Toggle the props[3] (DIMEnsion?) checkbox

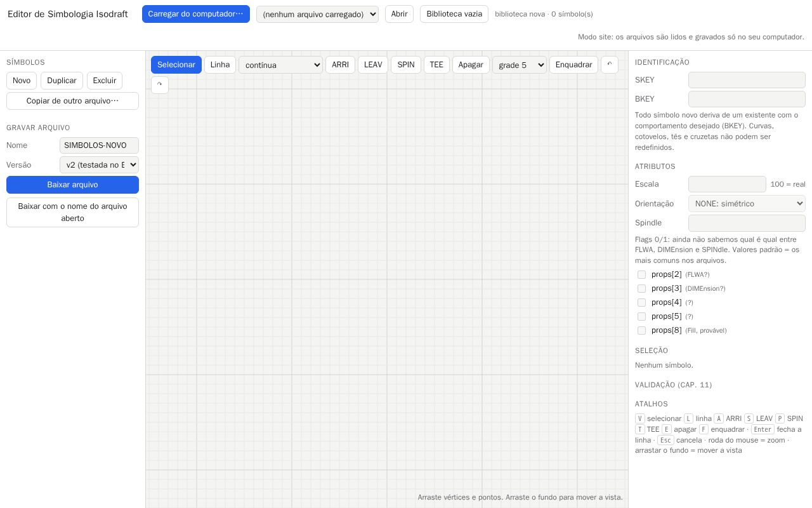[641, 289]
